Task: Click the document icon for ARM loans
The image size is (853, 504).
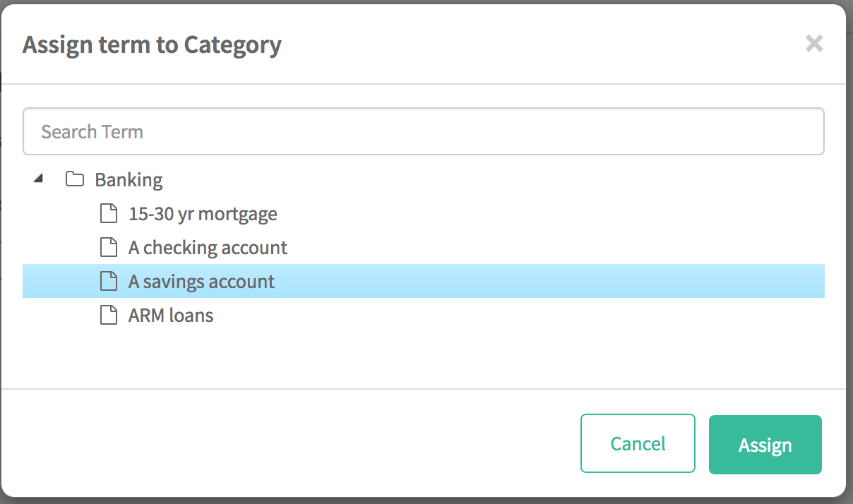Action: click(108, 315)
